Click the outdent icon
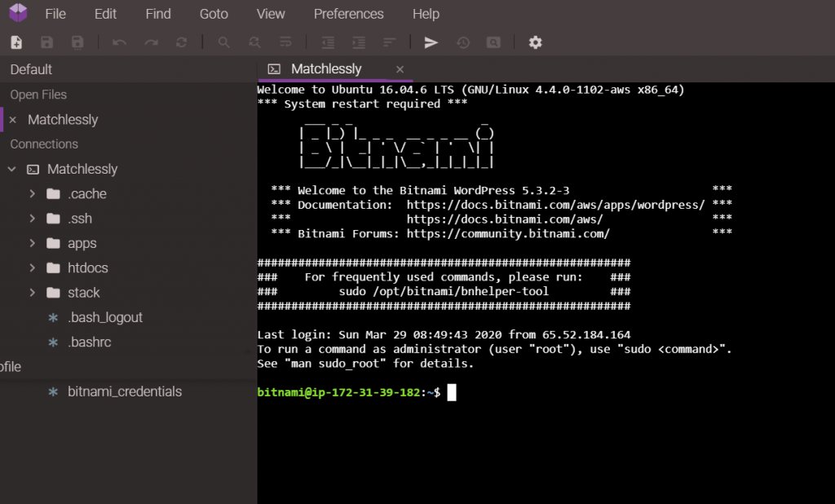The width and height of the screenshot is (835, 504). [328, 42]
